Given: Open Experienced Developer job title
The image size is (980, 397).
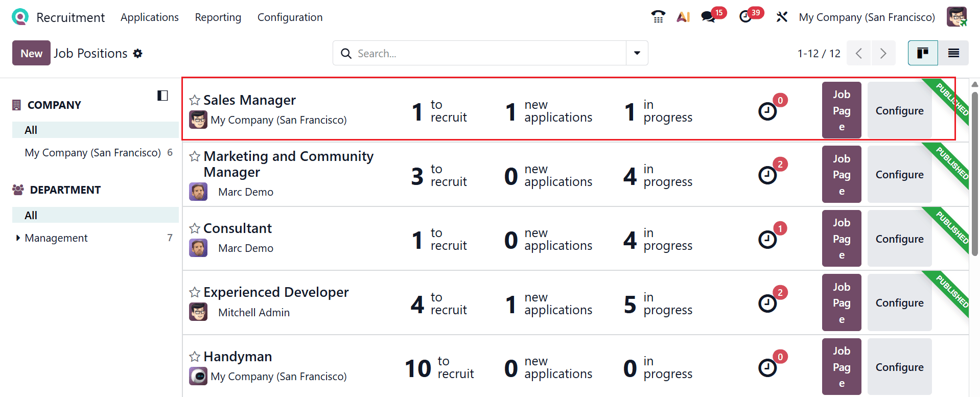Looking at the screenshot, I should [276, 292].
